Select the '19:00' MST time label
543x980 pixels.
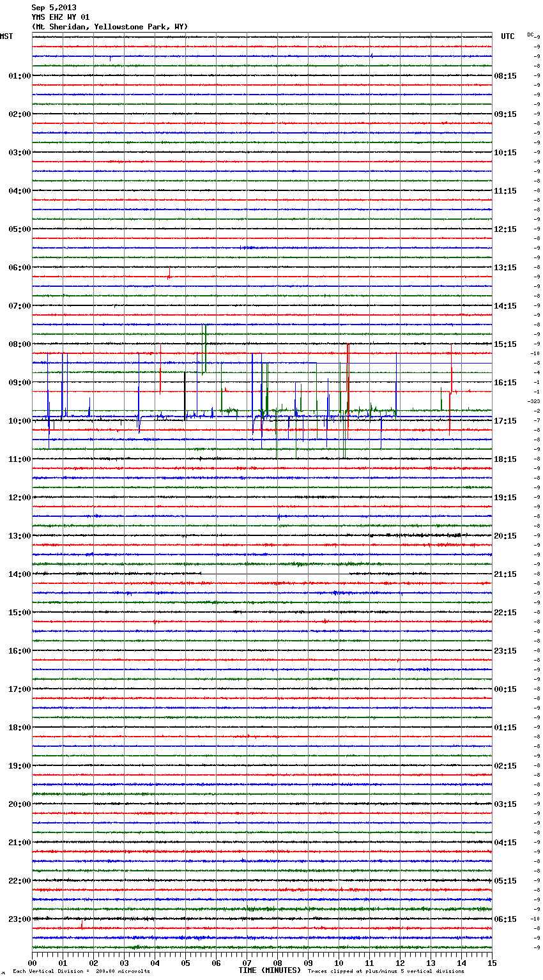click(20, 766)
